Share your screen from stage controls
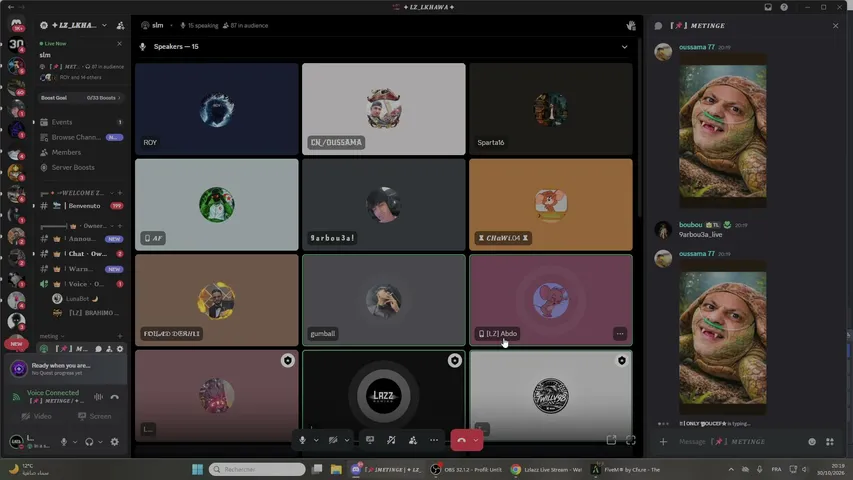The height and width of the screenshot is (480, 853). pyautogui.click(x=370, y=440)
